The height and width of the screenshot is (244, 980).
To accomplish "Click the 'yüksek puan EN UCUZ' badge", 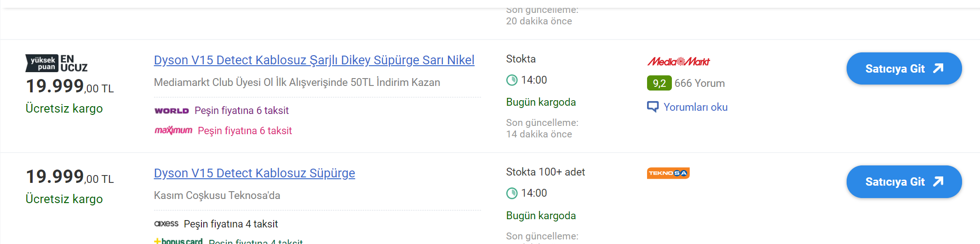I will tap(57, 63).
